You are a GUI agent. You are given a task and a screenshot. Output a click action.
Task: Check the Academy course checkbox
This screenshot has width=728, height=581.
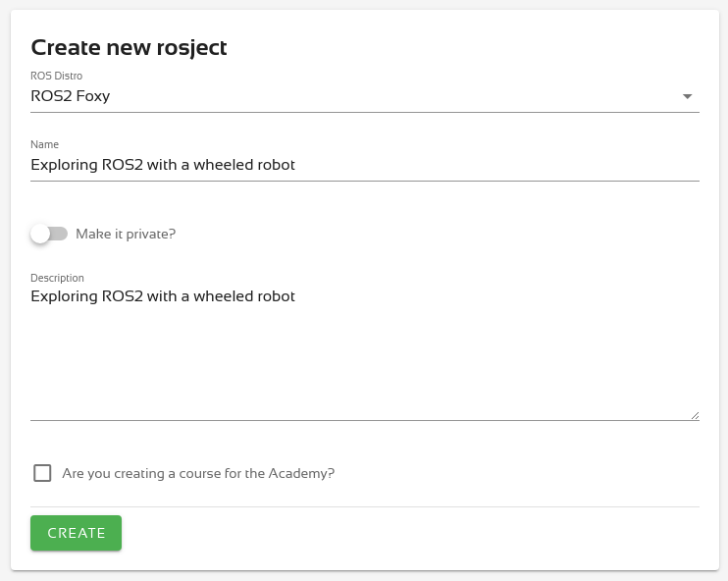click(x=42, y=473)
